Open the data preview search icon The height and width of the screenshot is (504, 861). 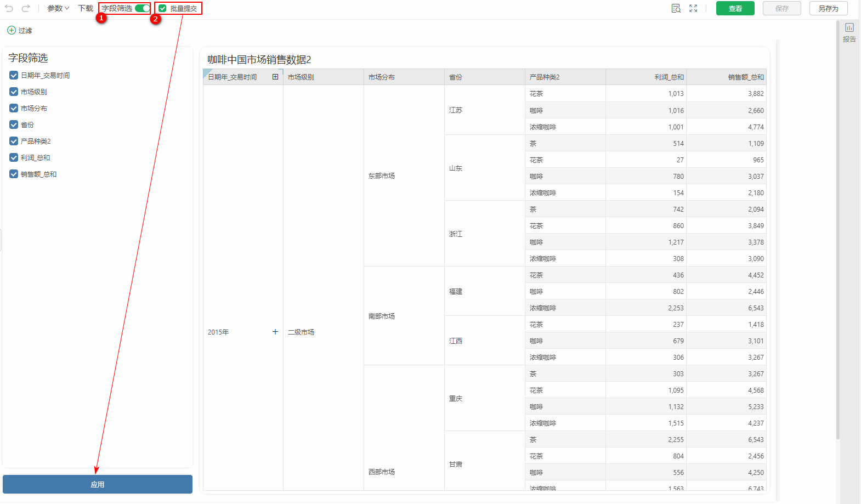click(x=676, y=8)
